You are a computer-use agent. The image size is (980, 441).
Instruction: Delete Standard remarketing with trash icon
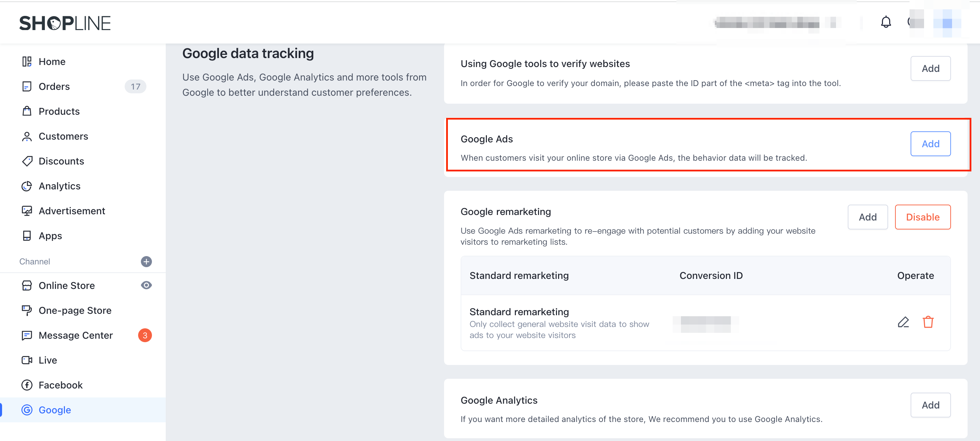pyautogui.click(x=928, y=322)
